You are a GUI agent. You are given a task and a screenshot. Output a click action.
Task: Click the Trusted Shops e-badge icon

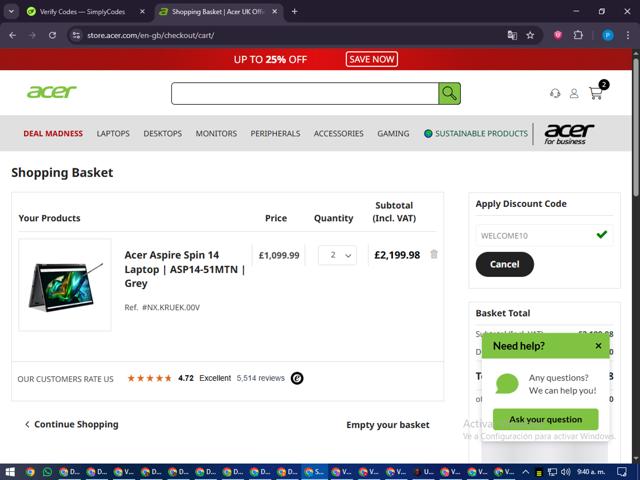(x=297, y=378)
